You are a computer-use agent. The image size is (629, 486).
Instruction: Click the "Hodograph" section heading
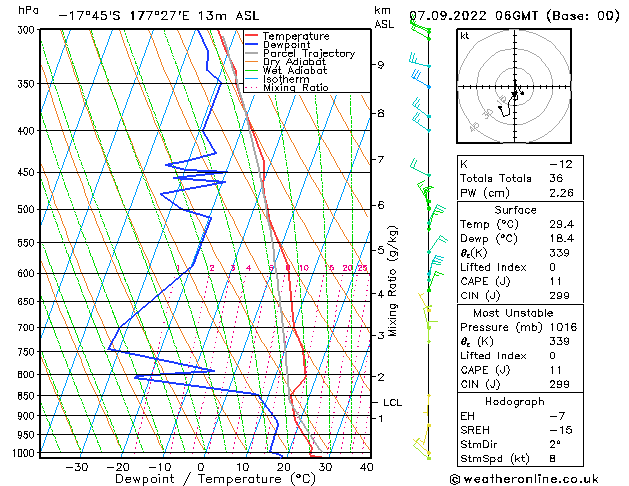tap(515, 402)
